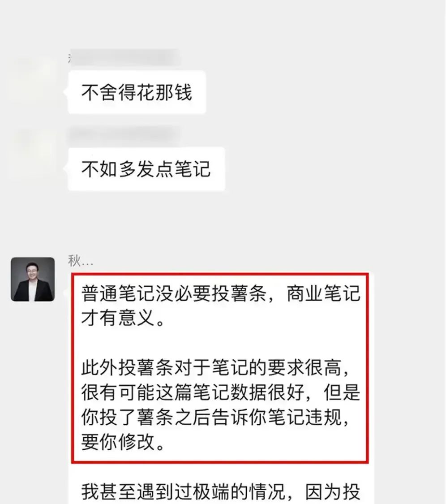Click the line "此外投薯条对于笔记的要求很高"
This screenshot has width=446, height=504.
click(215, 367)
